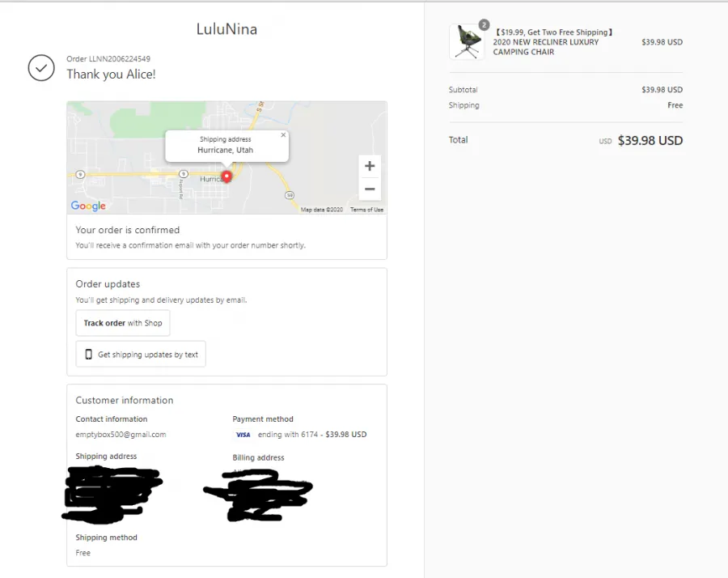Close the Shipping address map popup
The width and height of the screenshot is (728, 578).
point(283,134)
